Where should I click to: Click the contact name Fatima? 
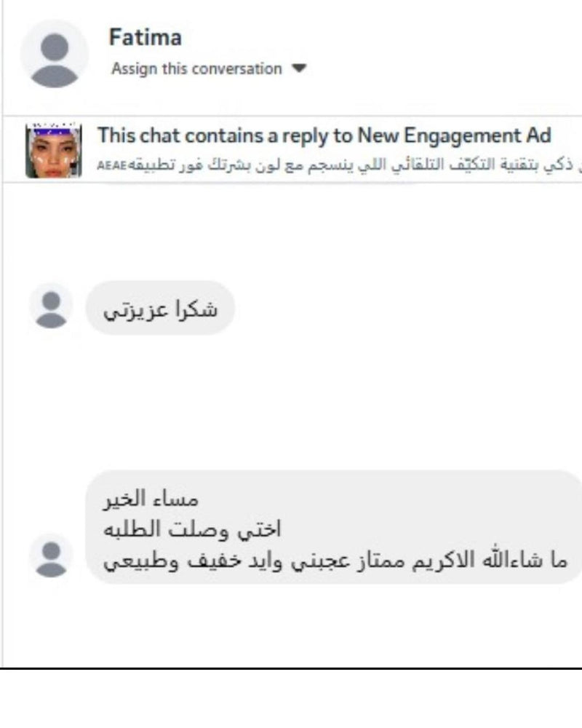coord(145,37)
